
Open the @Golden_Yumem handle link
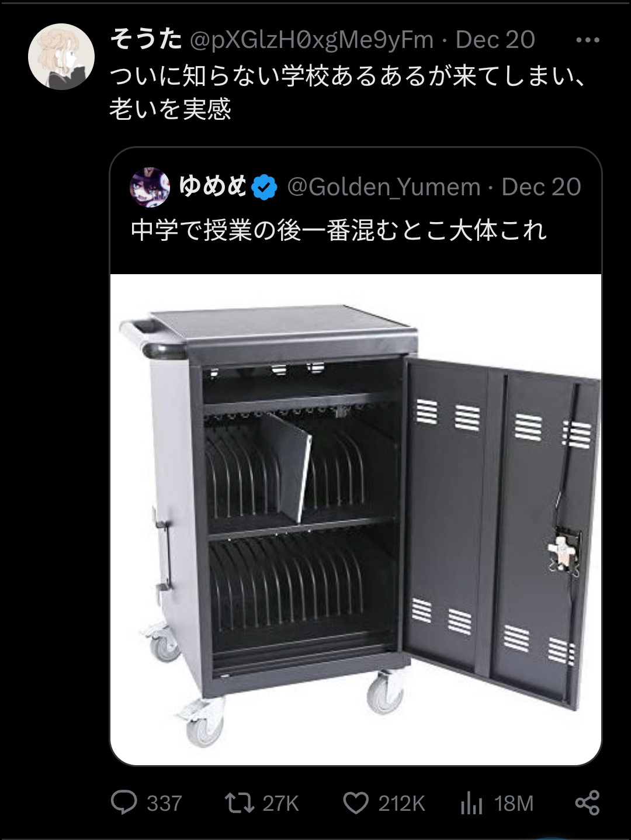384,187
